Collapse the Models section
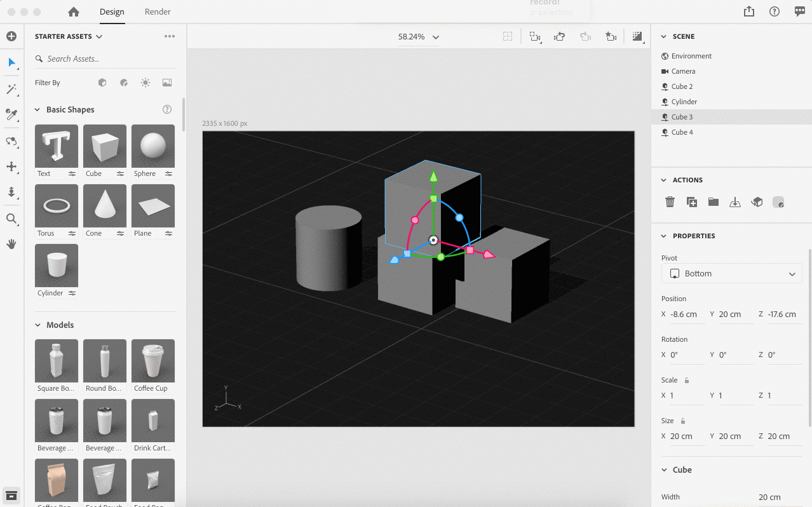812x507 pixels. 37,325
